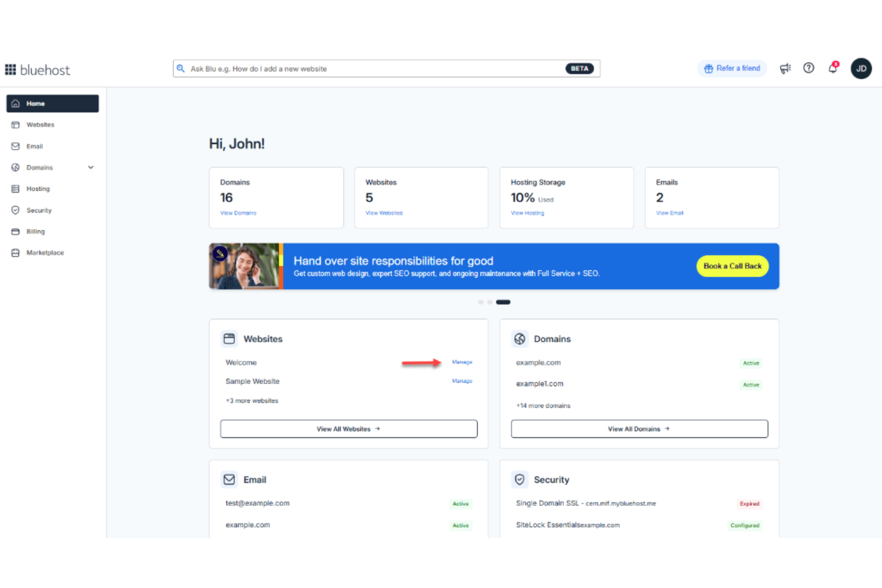The width and height of the screenshot is (882, 588).
Task: Open the Websites section in the sidebar
Action: click(40, 125)
